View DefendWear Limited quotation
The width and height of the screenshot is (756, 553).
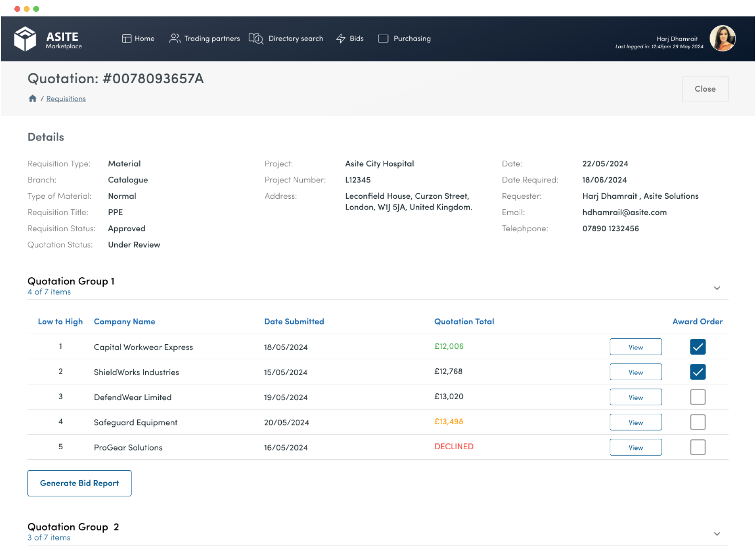(x=635, y=397)
